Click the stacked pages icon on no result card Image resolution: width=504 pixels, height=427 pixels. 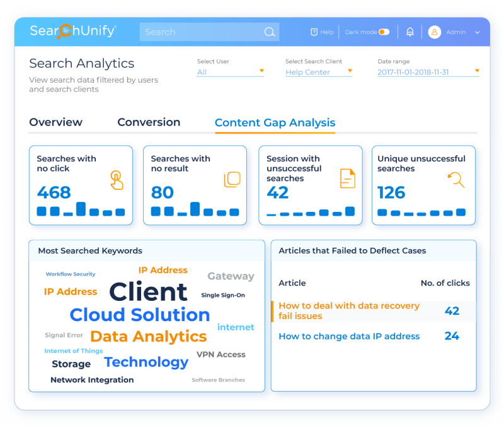(x=232, y=179)
